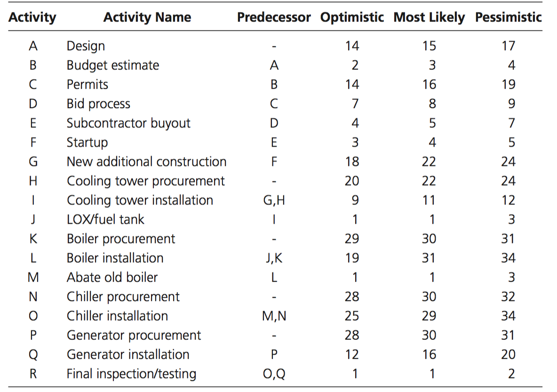Click the G,H predecessor cell
Viewport: 557px width, 392px height.
coord(274,200)
